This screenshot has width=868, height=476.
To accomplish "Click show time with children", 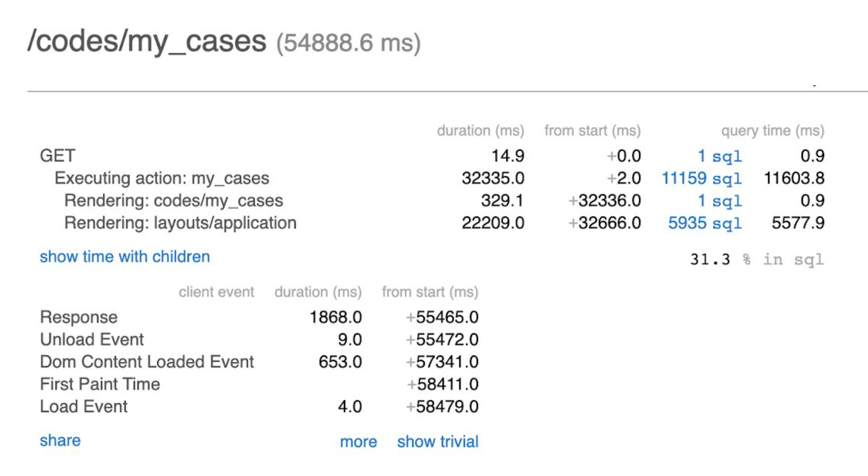I will [x=125, y=257].
